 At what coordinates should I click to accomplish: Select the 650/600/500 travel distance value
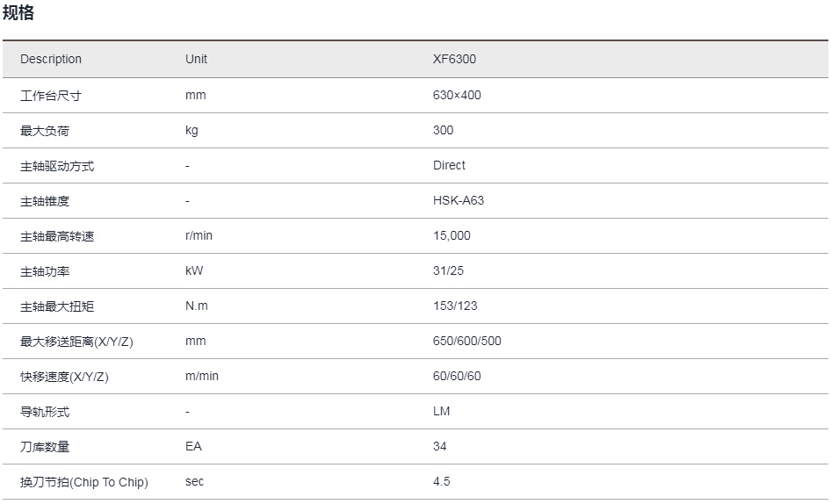[x=467, y=341]
